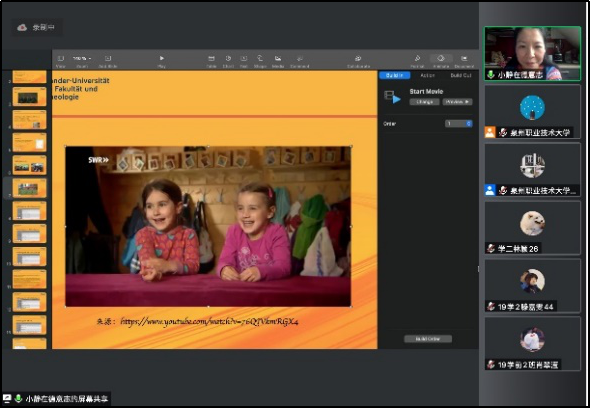Click the Preview animation button

[457, 102]
